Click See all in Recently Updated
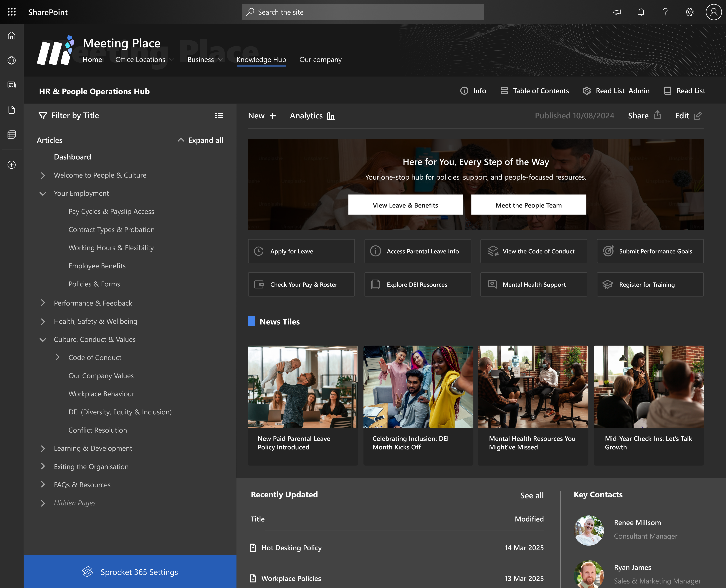The width and height of the screenshot is (726, 588). point(532,496)
